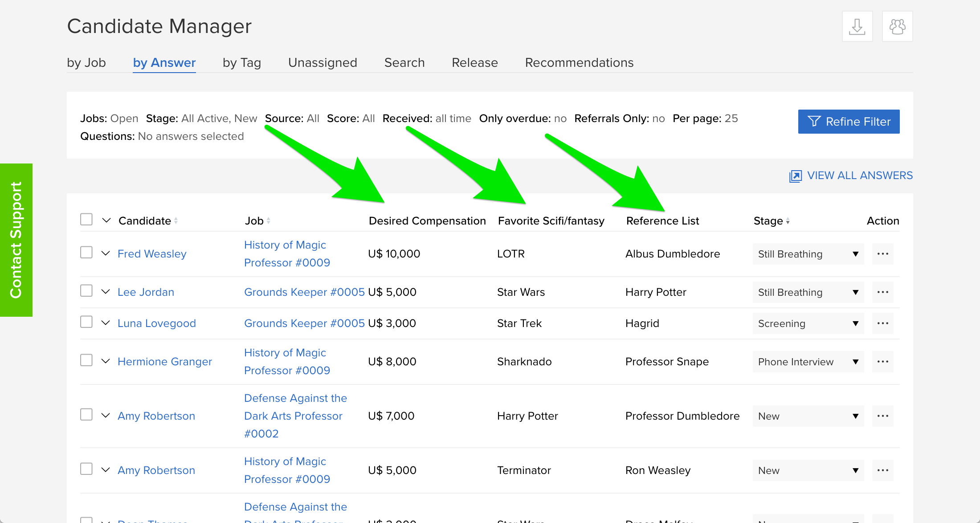Open ellipsis actions for Lee Jordan row
Viewport: 980px width, 523px height.
click(882, 292)
